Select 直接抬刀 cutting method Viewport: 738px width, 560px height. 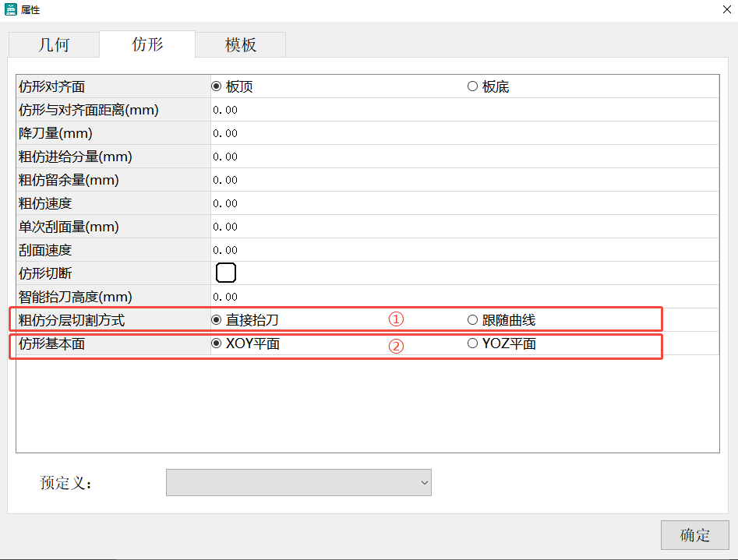(x=217, y=319)
